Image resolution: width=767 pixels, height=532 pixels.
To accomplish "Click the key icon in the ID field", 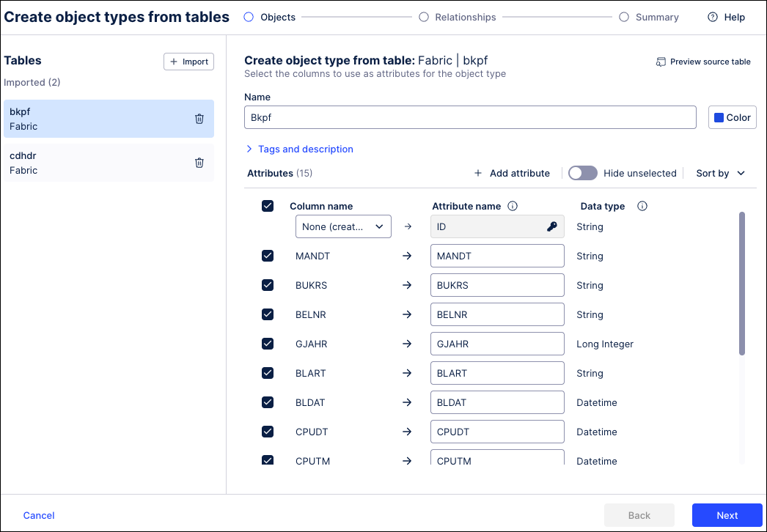I will (551, 226).
